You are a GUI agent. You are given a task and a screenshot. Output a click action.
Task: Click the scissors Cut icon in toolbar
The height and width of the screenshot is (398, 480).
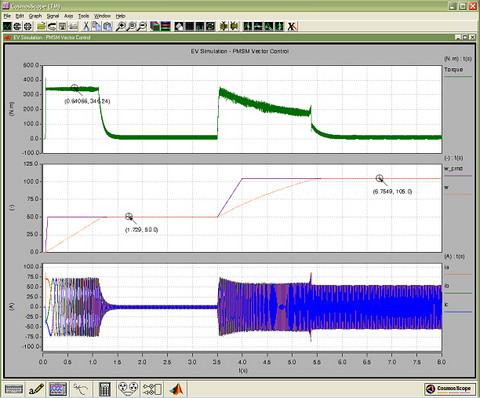coord(86,26)
